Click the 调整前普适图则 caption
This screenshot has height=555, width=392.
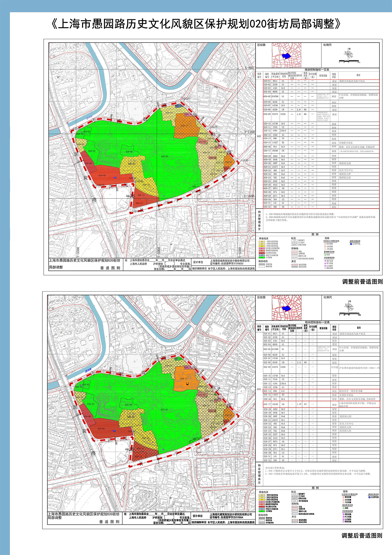pyautogui.click(x=362, y=282)
